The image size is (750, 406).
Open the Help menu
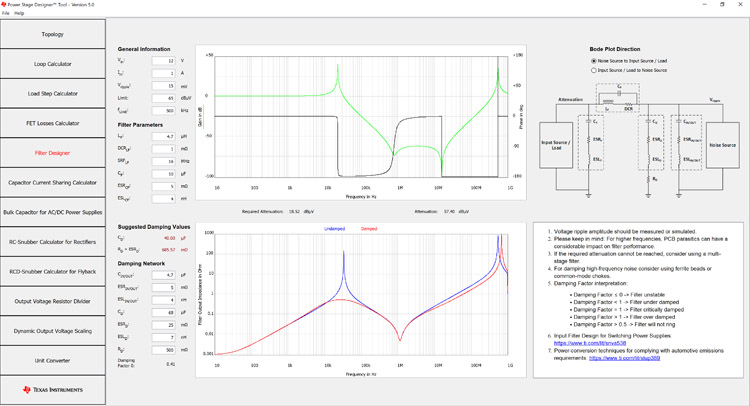19,13
